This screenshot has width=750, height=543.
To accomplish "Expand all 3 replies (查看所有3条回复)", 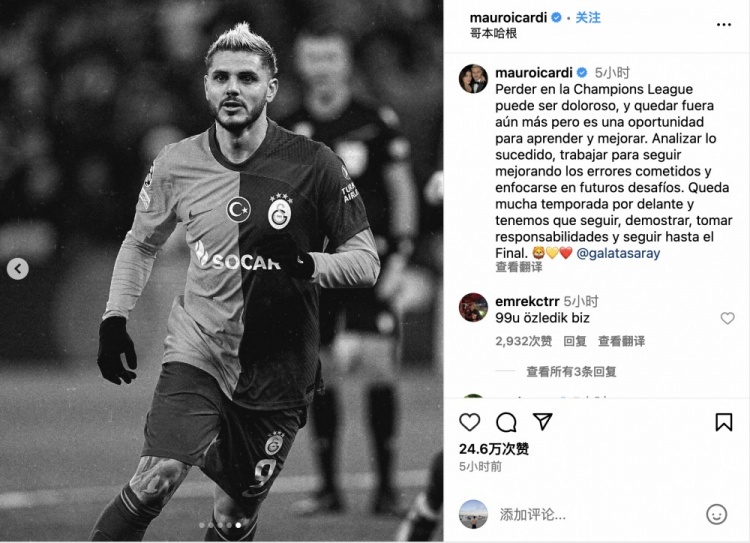I will (x=571, y=371).
